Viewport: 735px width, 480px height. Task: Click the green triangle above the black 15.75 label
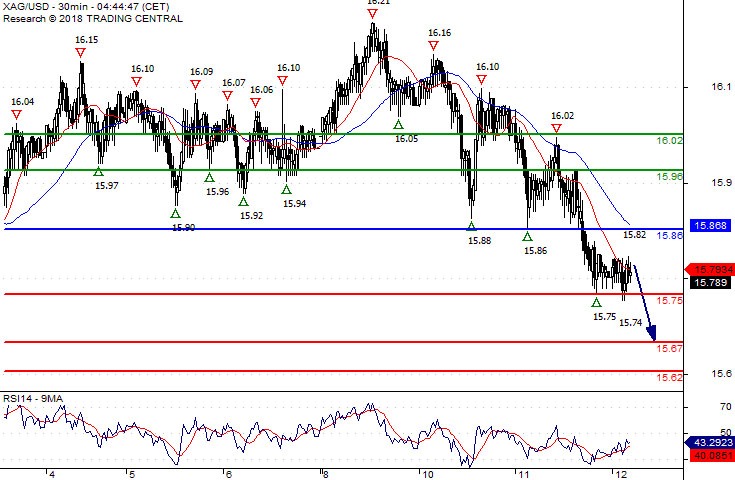pos(596,303)
